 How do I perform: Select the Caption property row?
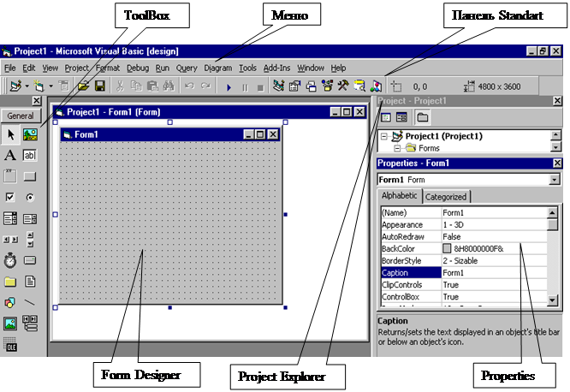pos(464,273)
